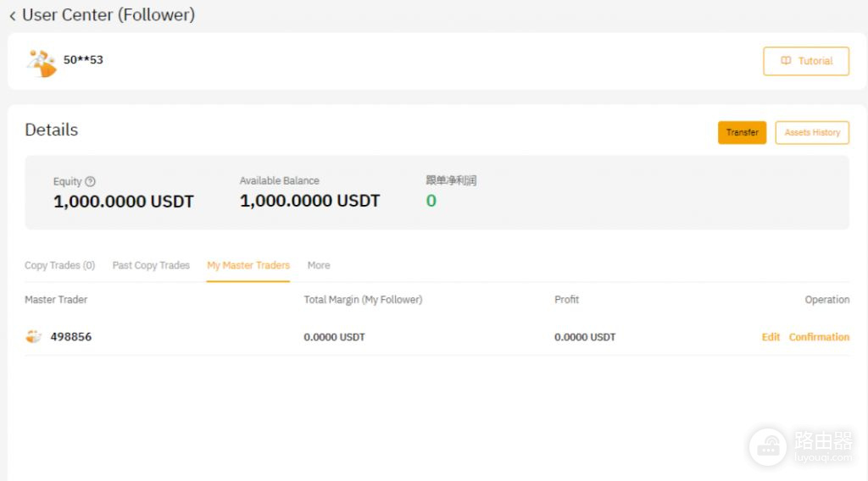This screenshot has height=481, width=868.
Task: Click Total Margin (My Follower) column header
Action: tap(363, 300)
